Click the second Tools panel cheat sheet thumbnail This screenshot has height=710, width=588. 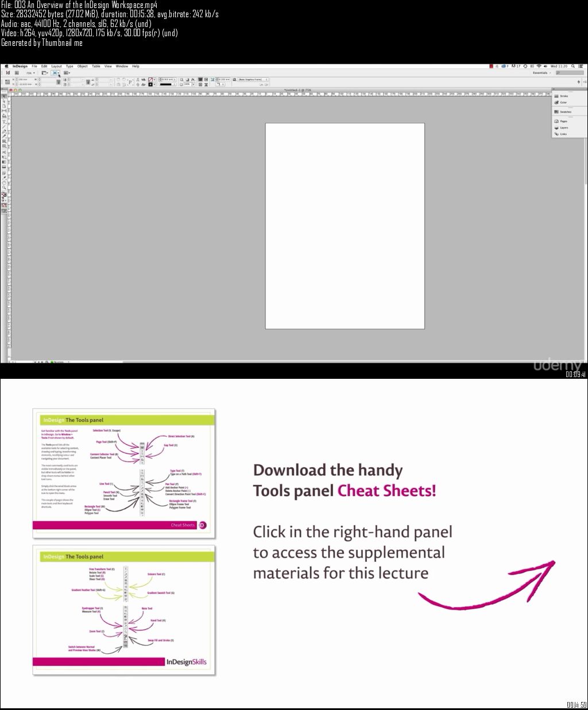point(124,610)
